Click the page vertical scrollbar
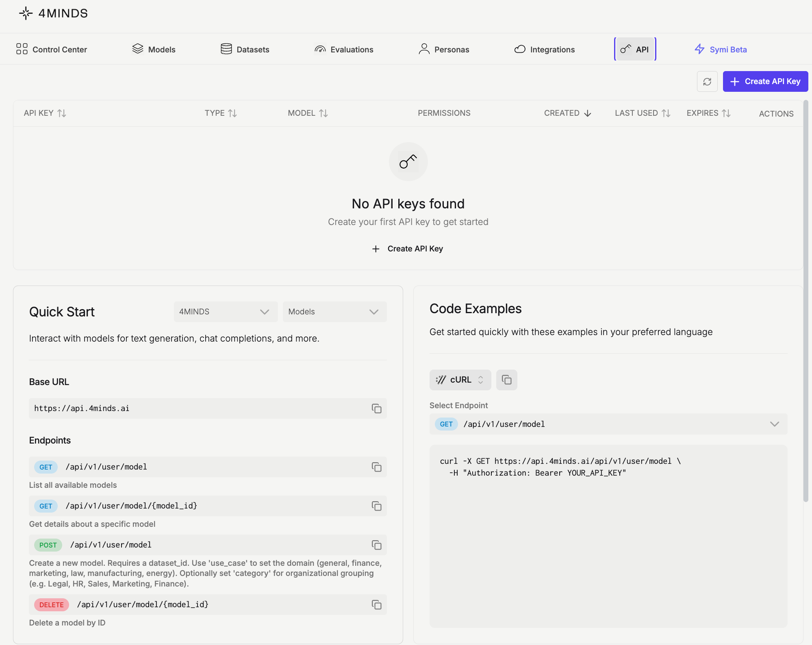Image resolution: width=812 pixels, height=645 pixels. (x=806, y=301)
